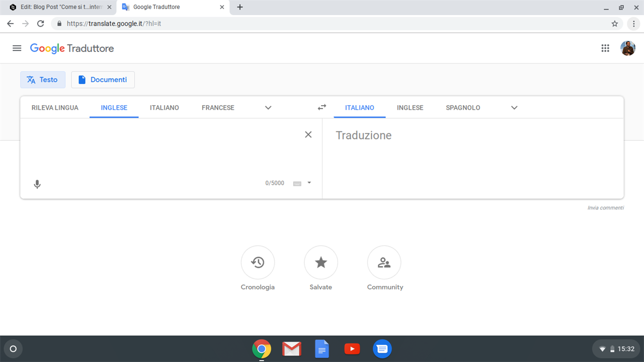Open Messages from the shelf
The height and width of the screenshot is (362, 644).
coord(382,348)
